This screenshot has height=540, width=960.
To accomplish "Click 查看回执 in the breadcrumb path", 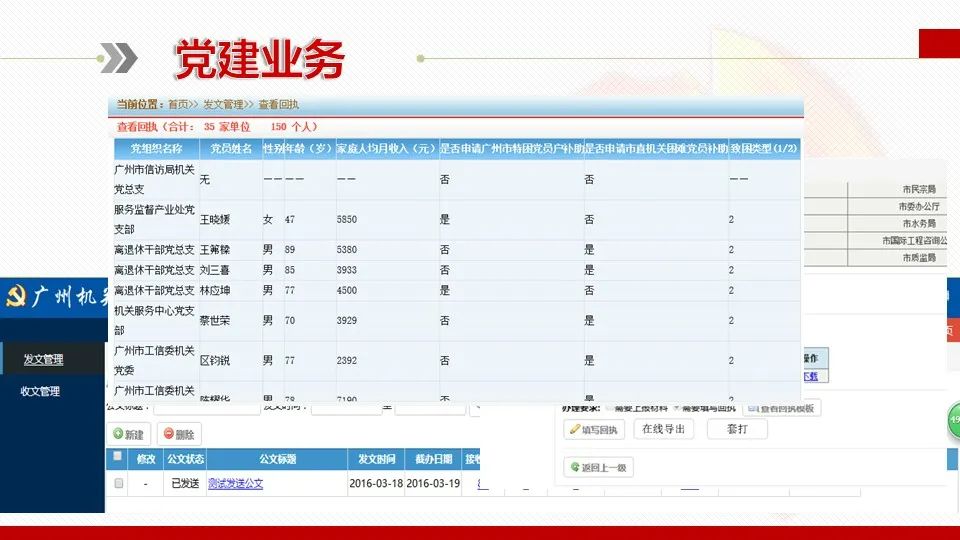I will click(x=279, y=105).
